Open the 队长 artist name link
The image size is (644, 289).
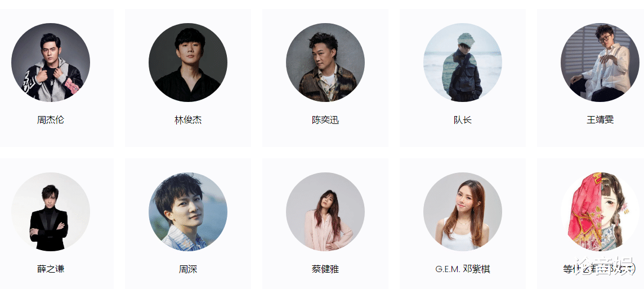click(463, 120)
